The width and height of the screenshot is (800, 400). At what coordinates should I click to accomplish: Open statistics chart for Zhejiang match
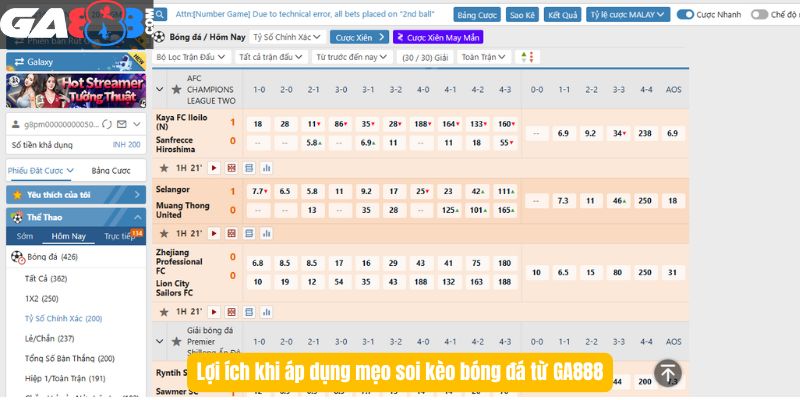pos(266,312)
